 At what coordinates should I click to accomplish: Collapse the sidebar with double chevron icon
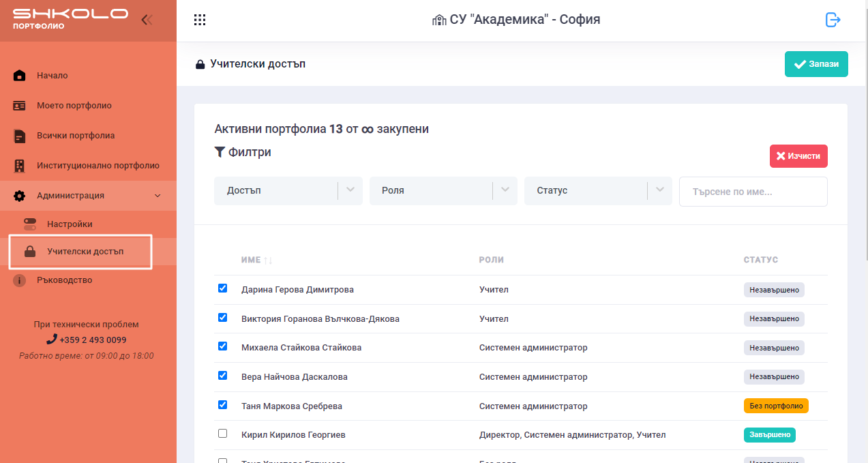147,20
